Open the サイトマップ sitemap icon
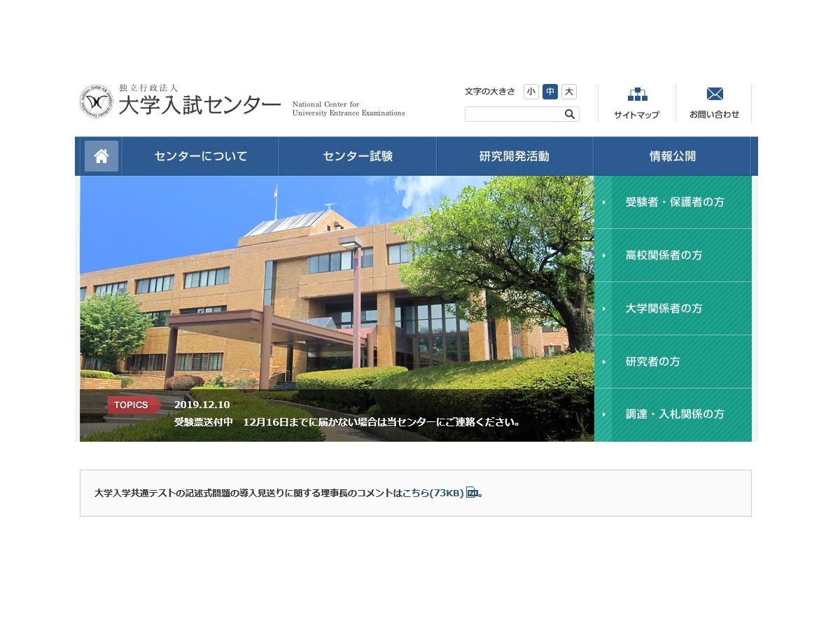Image resolution: width=840 pixels, height=630 pixels. [636, 94]
